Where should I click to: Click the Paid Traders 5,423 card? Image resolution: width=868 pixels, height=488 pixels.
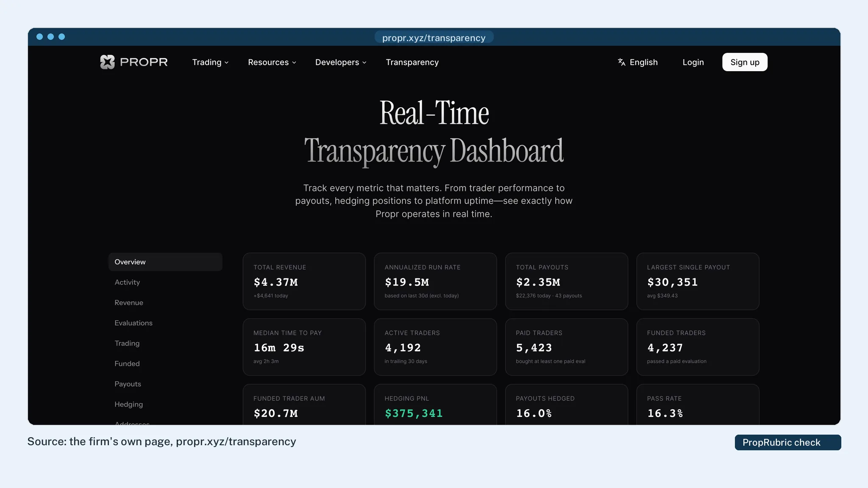[566, 347]
